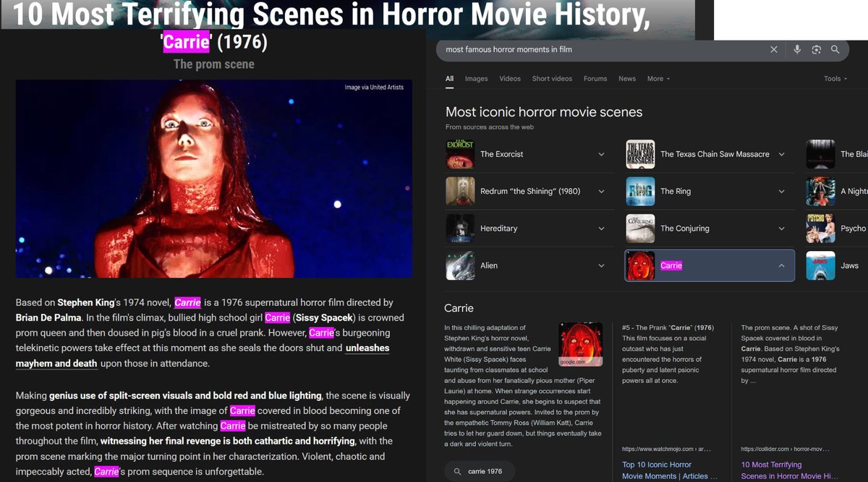Clear the search box with the X icon

(774, 49)
